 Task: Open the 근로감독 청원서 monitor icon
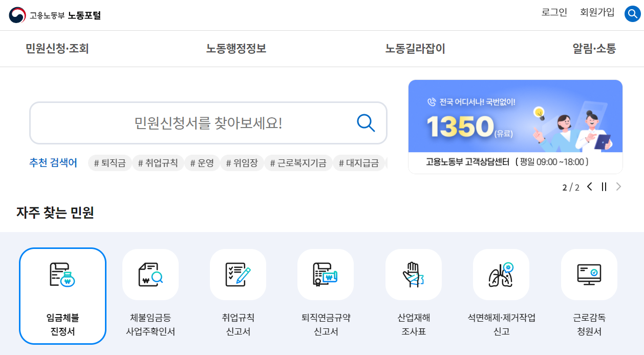589,275
